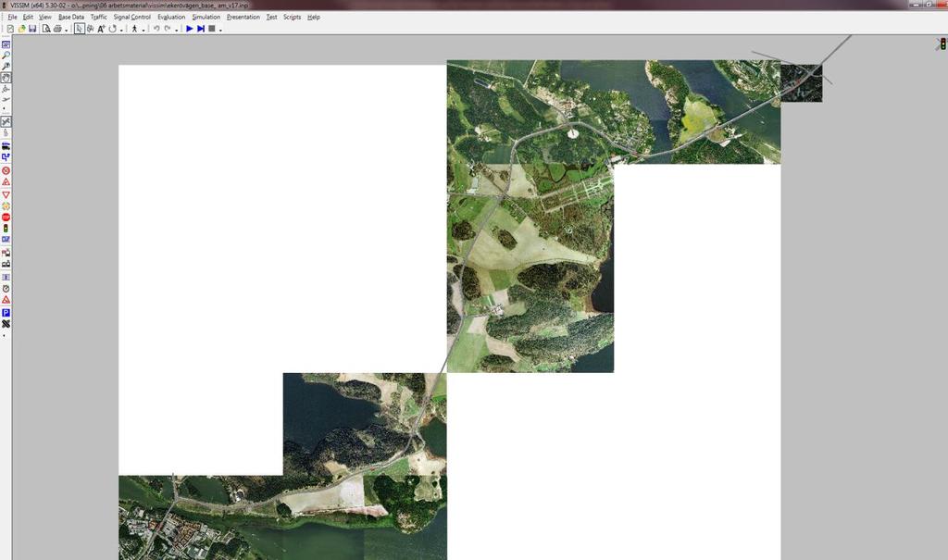Select the data collection points icon
Screen dimensions: 948x560
(x=6, y=278)
